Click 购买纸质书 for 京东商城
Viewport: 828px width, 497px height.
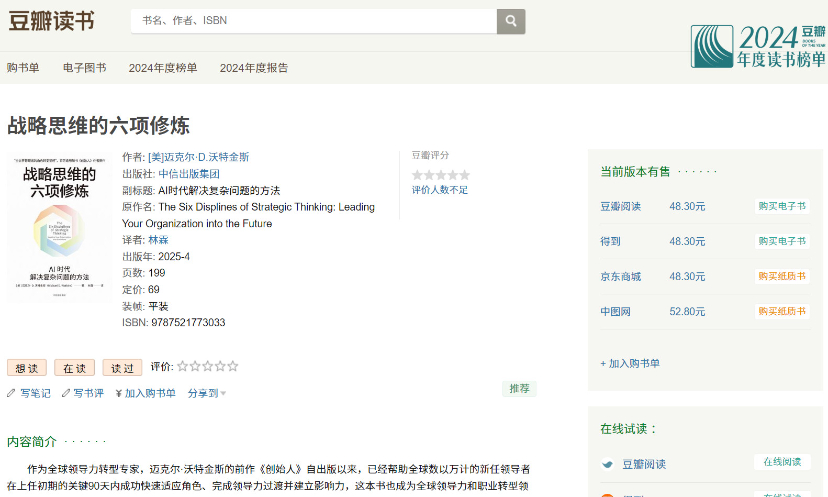(x=782, y=276)
